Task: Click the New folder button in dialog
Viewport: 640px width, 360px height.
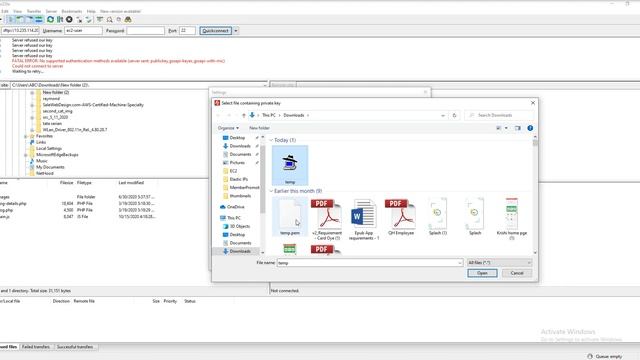Action: point(259,128)
